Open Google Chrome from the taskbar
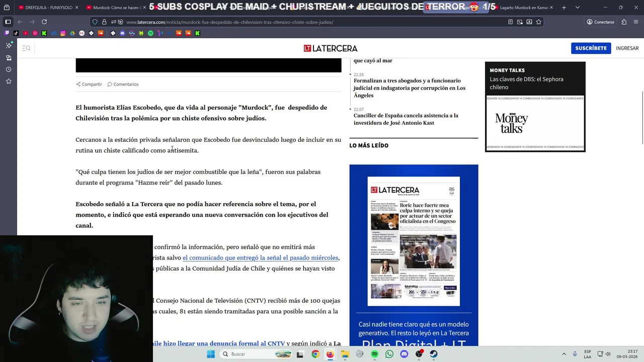644x362 pixels. 315,354
